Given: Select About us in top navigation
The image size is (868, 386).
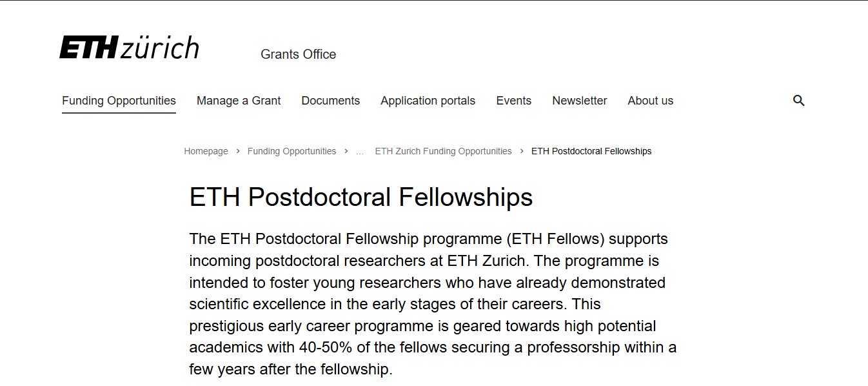Looking at the screenshot, I should coord(650,101).
